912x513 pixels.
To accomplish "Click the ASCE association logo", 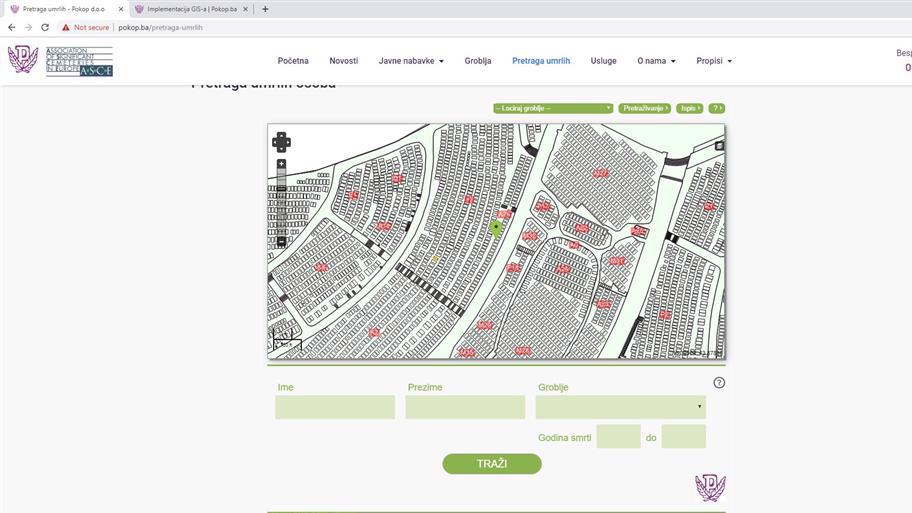I will coord(79,61).
